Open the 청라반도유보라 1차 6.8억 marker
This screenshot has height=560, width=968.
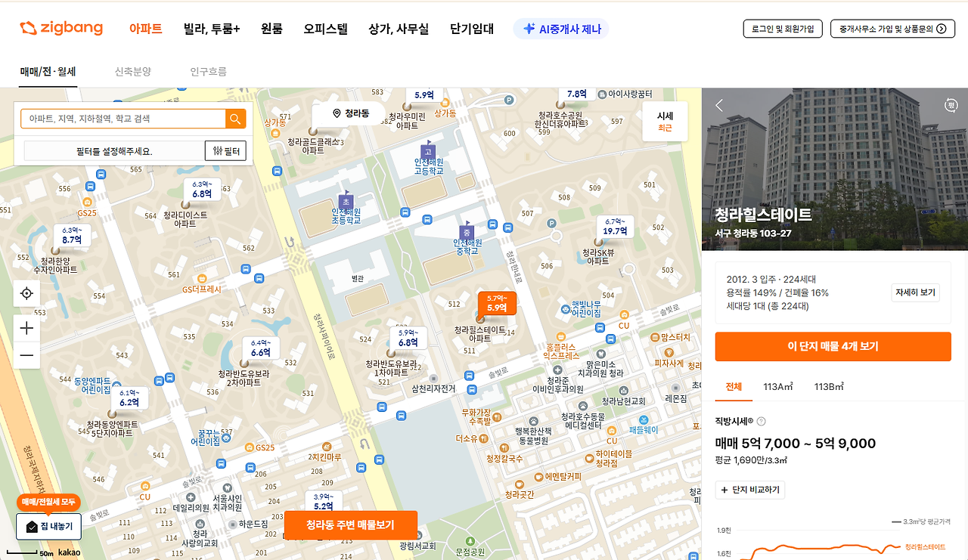(408, 338)
